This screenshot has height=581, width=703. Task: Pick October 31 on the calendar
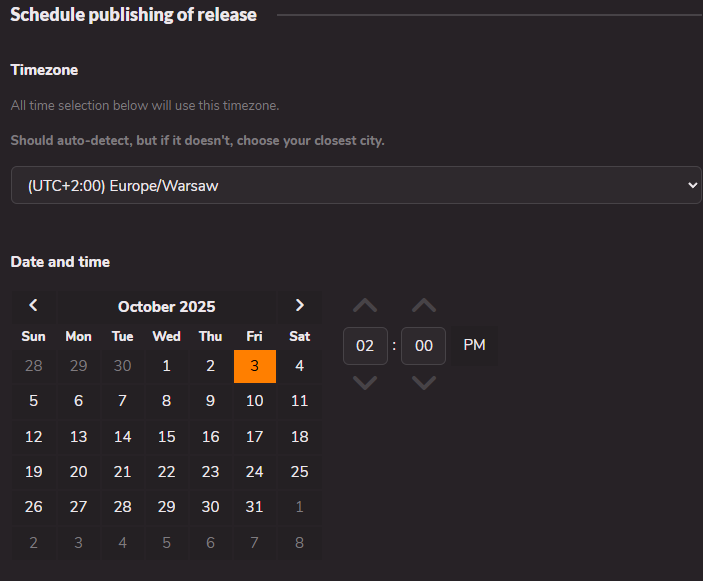(255, 506)
